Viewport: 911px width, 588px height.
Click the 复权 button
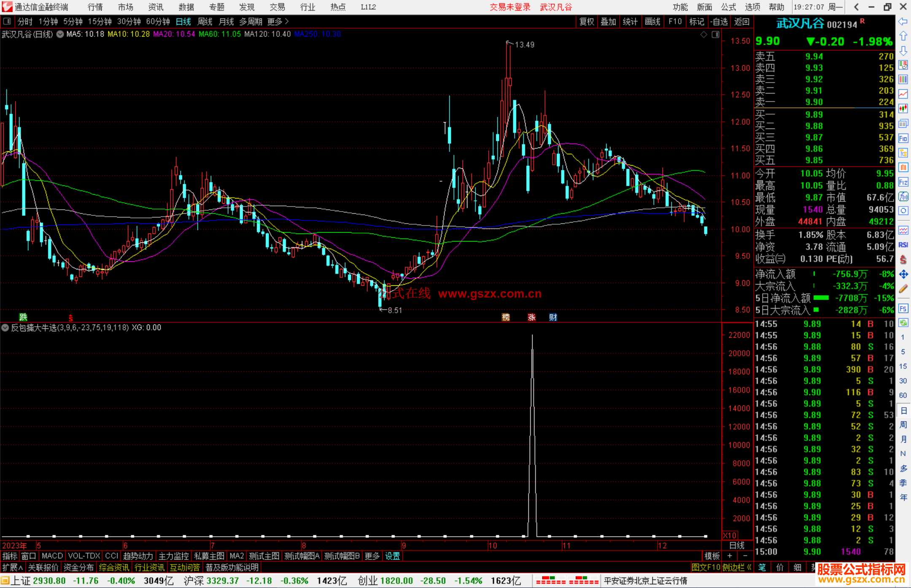(x=586, y=21)
